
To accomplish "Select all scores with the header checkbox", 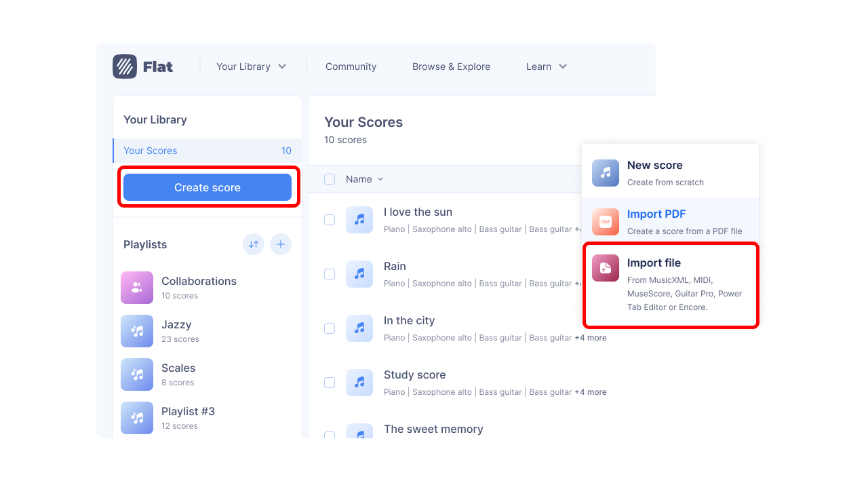I will pos(330,179).
